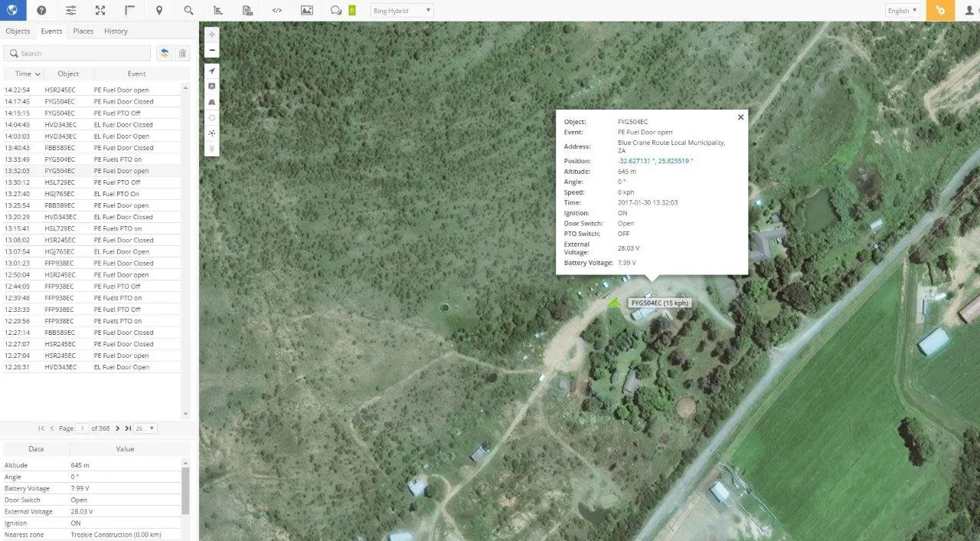Open the Bing Hybrid map type dropdown

click(402, 11)
